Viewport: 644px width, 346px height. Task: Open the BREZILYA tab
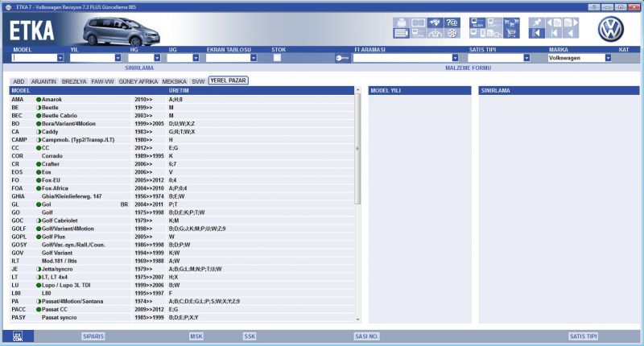coord(74,81)
